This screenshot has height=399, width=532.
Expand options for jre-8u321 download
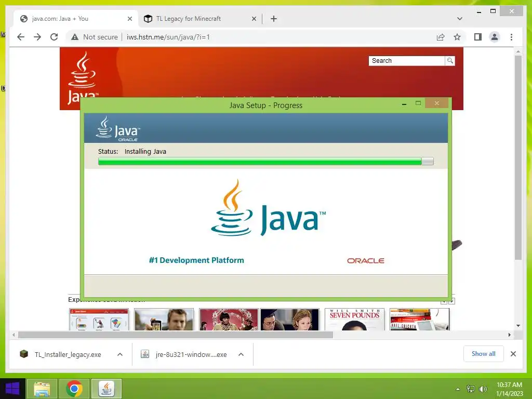point(241,354)
